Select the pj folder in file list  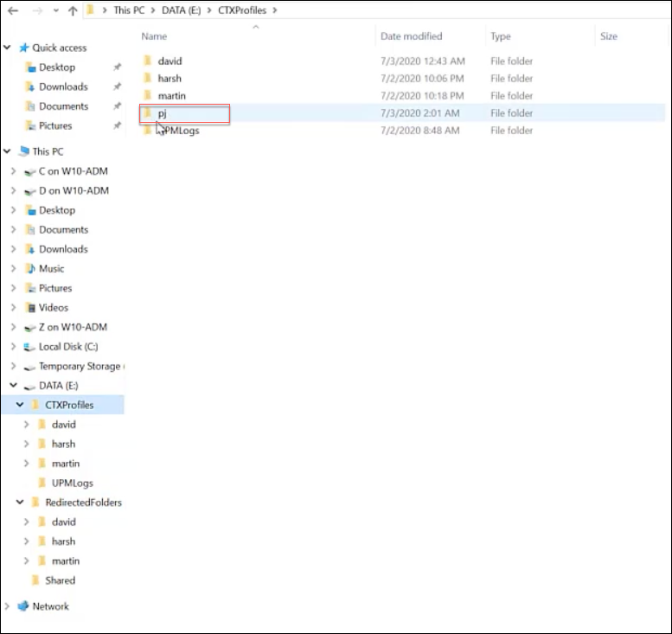click(x=162, y=113)
